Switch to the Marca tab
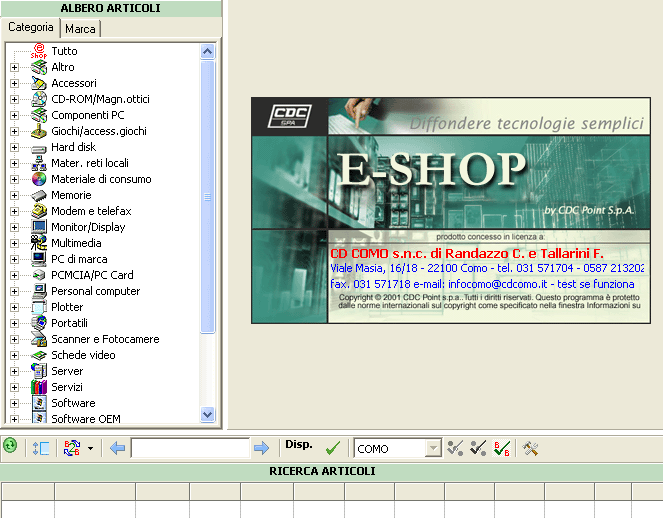The width and height of the screenshot is (663, 518). 80,29
